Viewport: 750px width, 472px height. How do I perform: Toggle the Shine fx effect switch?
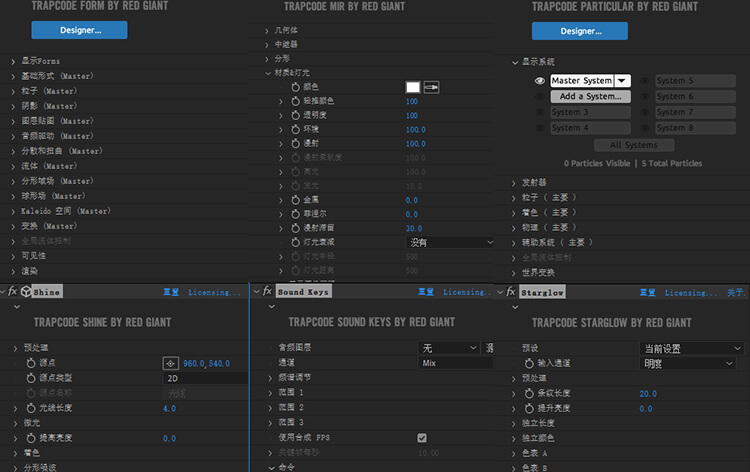pyautogui.click(x=13, y=291)
